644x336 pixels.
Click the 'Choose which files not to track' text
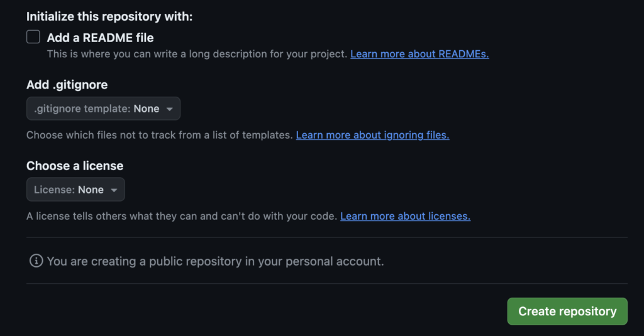(x=159, y=135)
